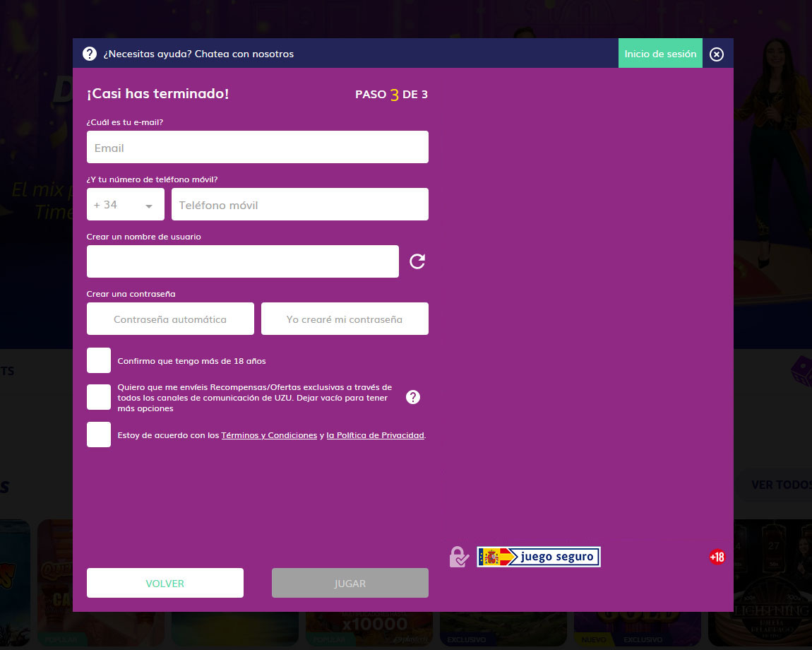Focus the Email input field
This screenshot has width=812, height=650.
257,148
